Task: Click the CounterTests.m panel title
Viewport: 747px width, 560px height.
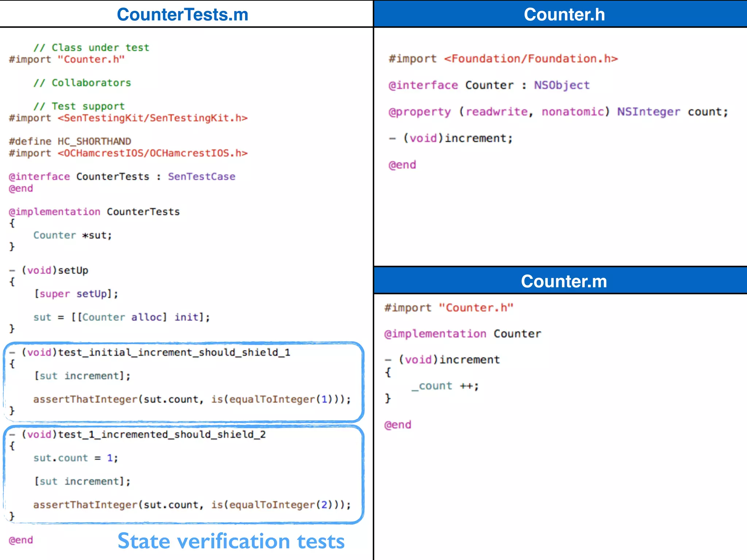Action: pos(182,15)
